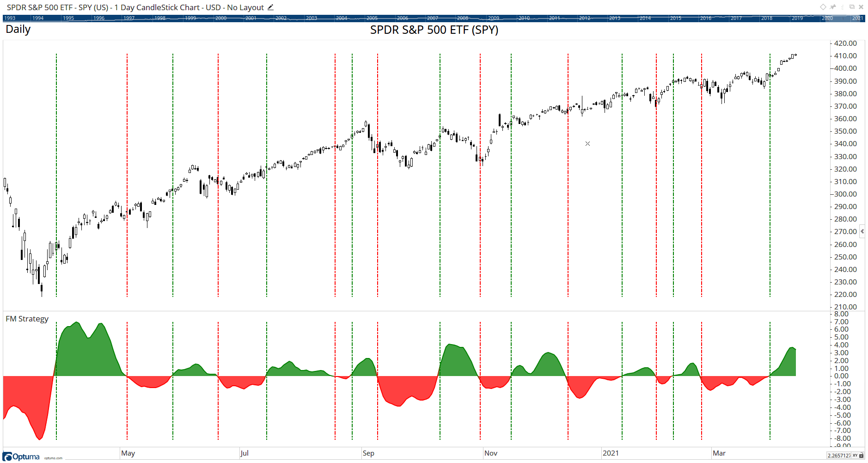The image size is (868, 463).
Task: Click the arrow marker at the 270.00 price level
Action: coord(862,231)
